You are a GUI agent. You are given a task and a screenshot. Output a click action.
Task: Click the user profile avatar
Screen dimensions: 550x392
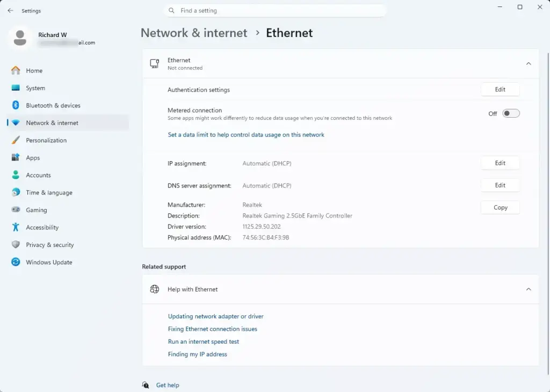(20, 38)
